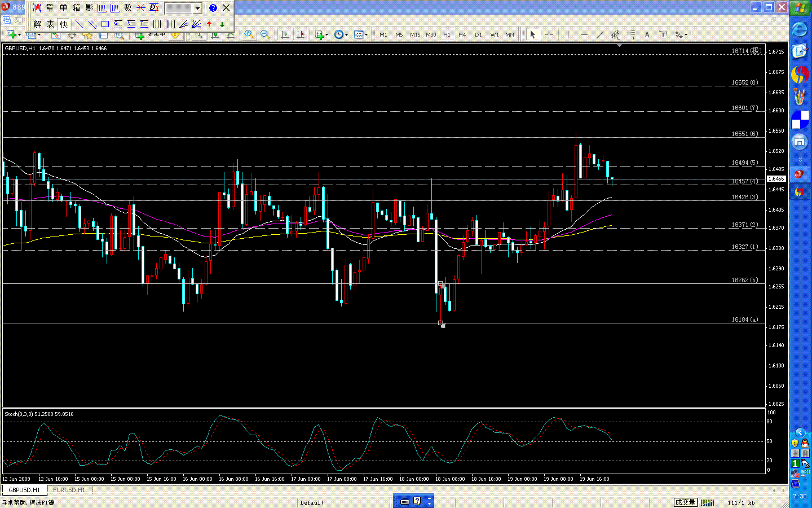Click the 箱 button in floating toolbar
The image size is (812, 508).
(x=76, y=8)
